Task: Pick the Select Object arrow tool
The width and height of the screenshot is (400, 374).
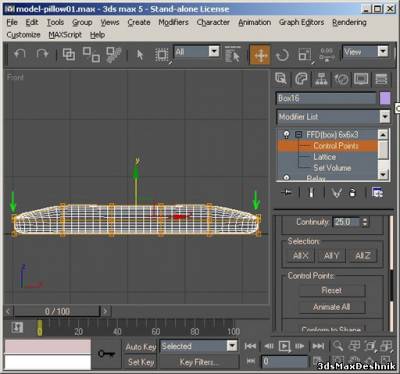Action: (x=140, y=55)
